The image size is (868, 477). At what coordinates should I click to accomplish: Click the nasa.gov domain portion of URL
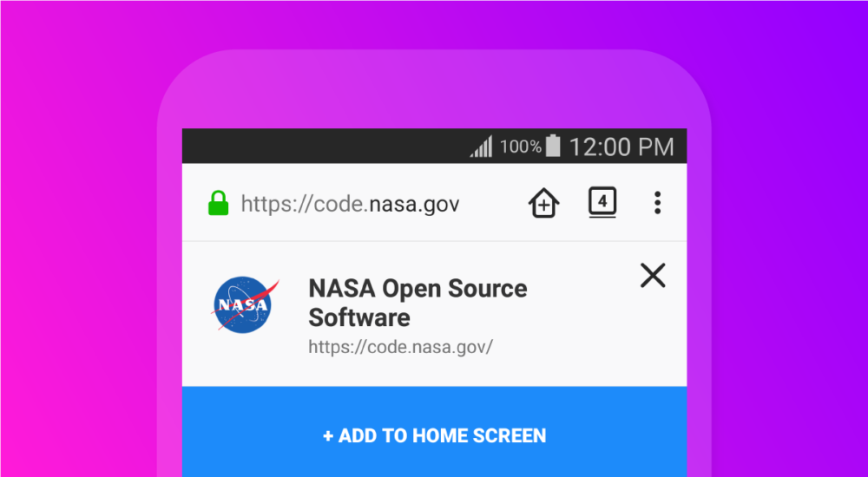click(x=414, y=204)
